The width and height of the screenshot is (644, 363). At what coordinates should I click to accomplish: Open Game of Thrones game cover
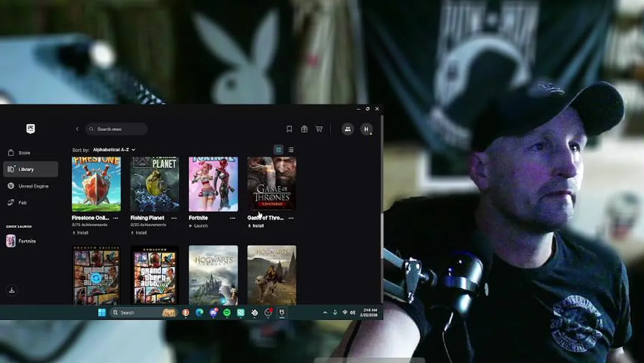[272, 184]
